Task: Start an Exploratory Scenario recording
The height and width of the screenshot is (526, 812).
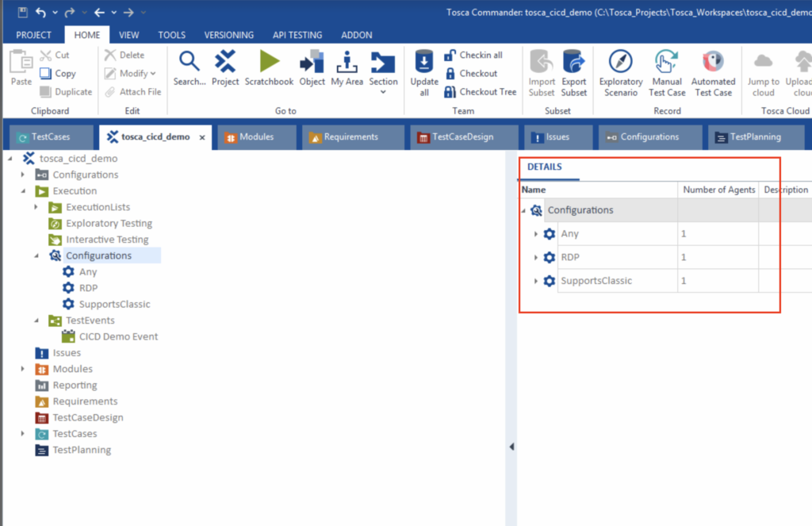Action: click(x=621, y=73)
